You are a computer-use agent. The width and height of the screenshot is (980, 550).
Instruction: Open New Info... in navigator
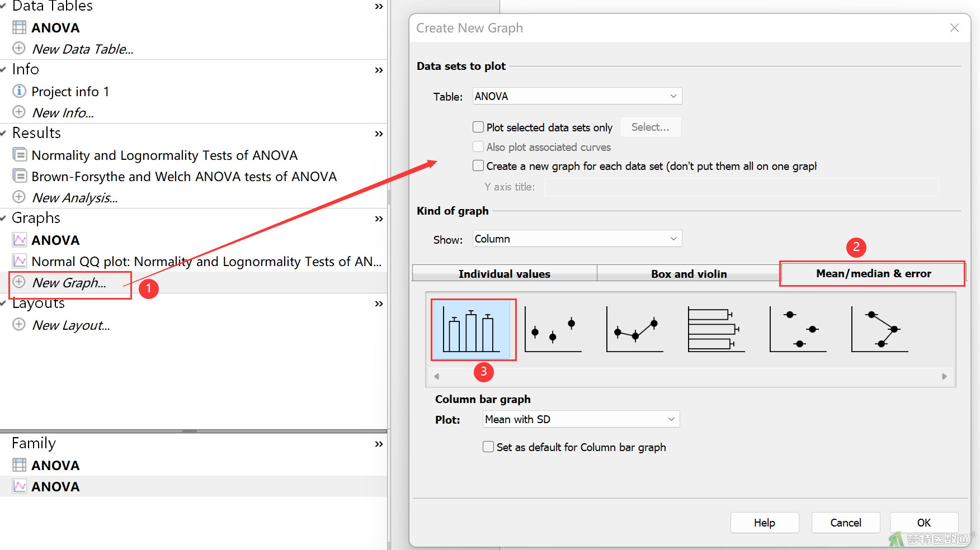pos(63,112)
